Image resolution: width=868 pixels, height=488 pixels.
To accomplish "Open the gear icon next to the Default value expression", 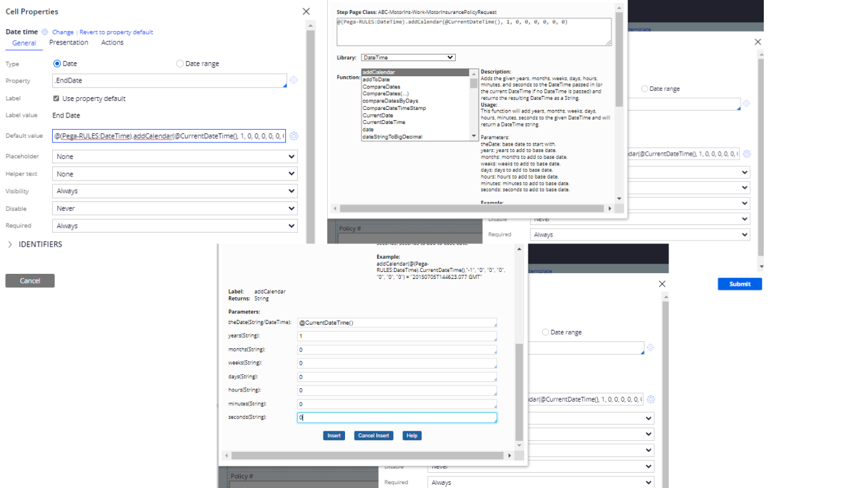I will 293,136.
